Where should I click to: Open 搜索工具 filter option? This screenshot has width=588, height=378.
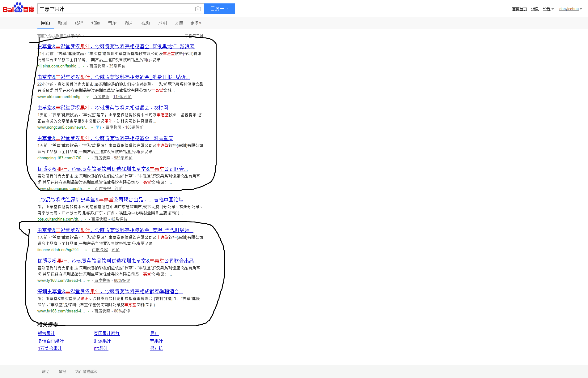pyautogui.click(x=194, y=36)
